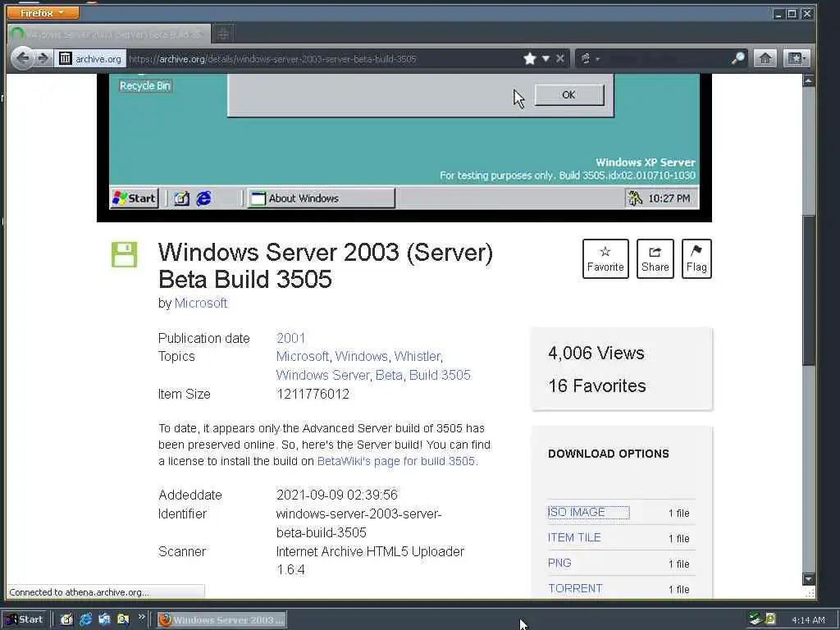Open the bookmarks menu button
The height and width of the screenshot is (630, 840).
click(796, 58)
